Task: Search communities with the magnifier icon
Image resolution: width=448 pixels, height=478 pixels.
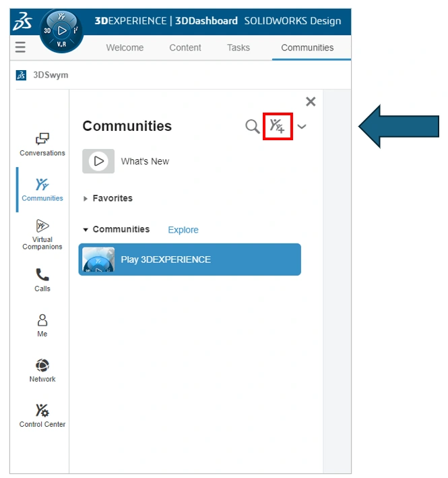Action: pyautogui.click(x=252, y=126)
